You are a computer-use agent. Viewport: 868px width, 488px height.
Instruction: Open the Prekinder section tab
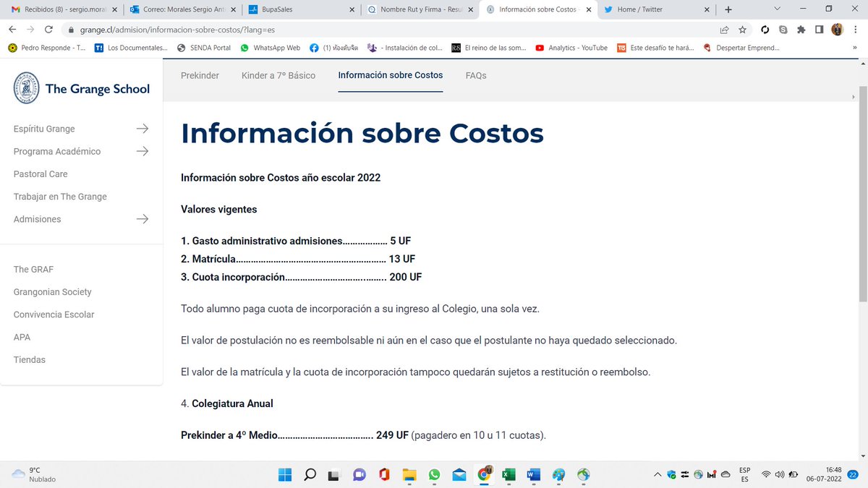200,75
